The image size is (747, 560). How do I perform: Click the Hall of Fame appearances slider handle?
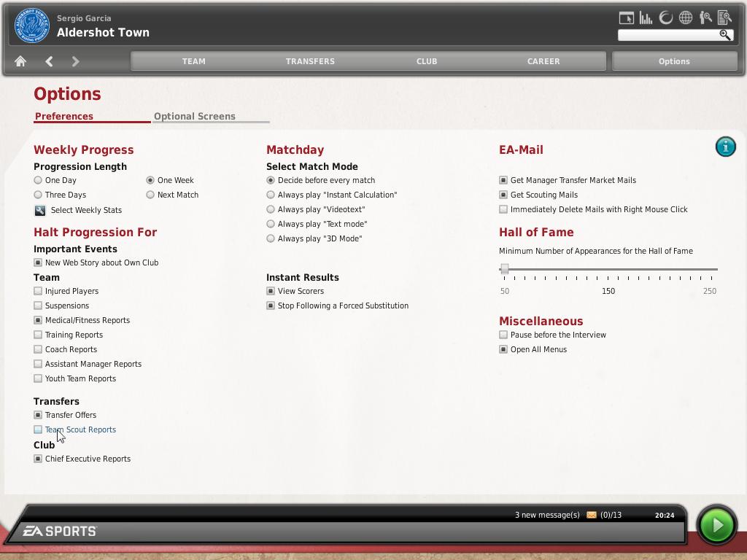504,269
